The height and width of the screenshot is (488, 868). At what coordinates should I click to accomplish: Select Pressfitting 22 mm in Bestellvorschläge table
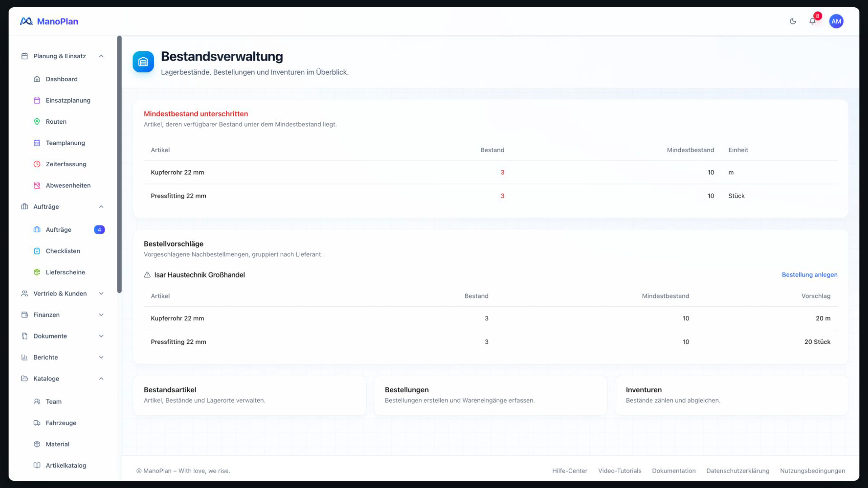click(178, 342)
